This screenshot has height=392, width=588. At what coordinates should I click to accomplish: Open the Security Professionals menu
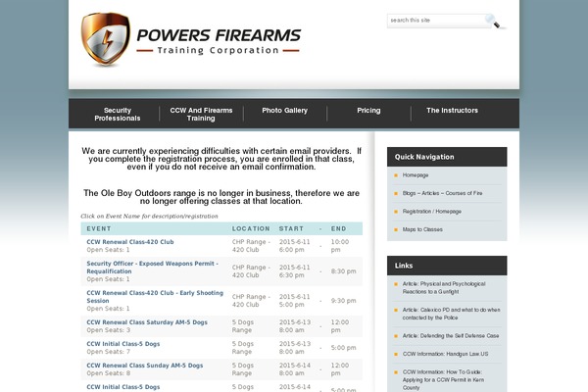pyautogui.click(x=118, y=114)
